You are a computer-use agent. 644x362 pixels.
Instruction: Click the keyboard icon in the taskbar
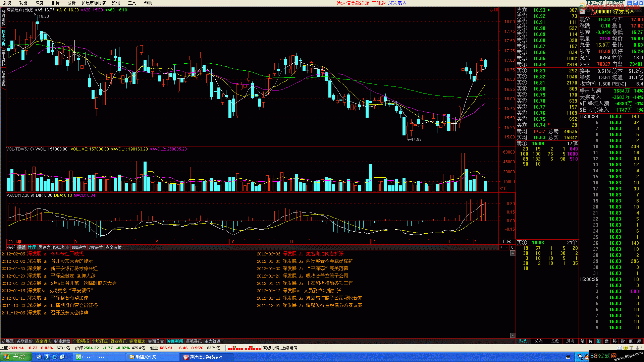click(568, 357)
